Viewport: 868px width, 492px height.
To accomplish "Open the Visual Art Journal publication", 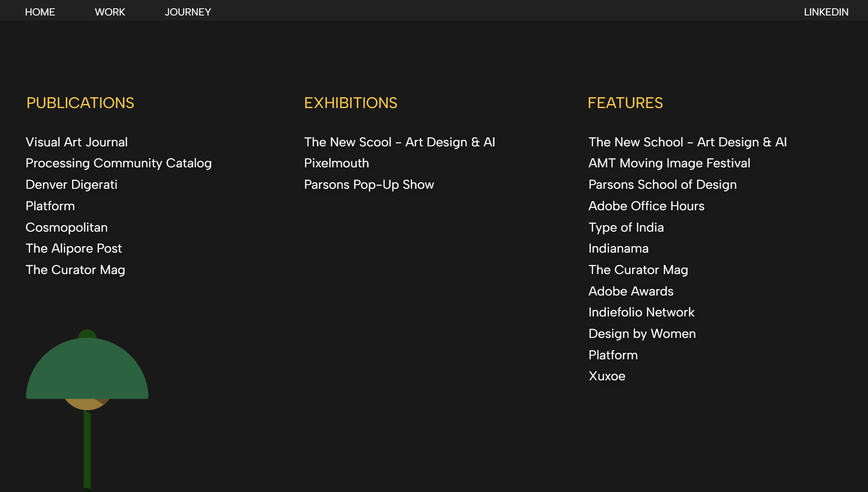I will (77, 142).
